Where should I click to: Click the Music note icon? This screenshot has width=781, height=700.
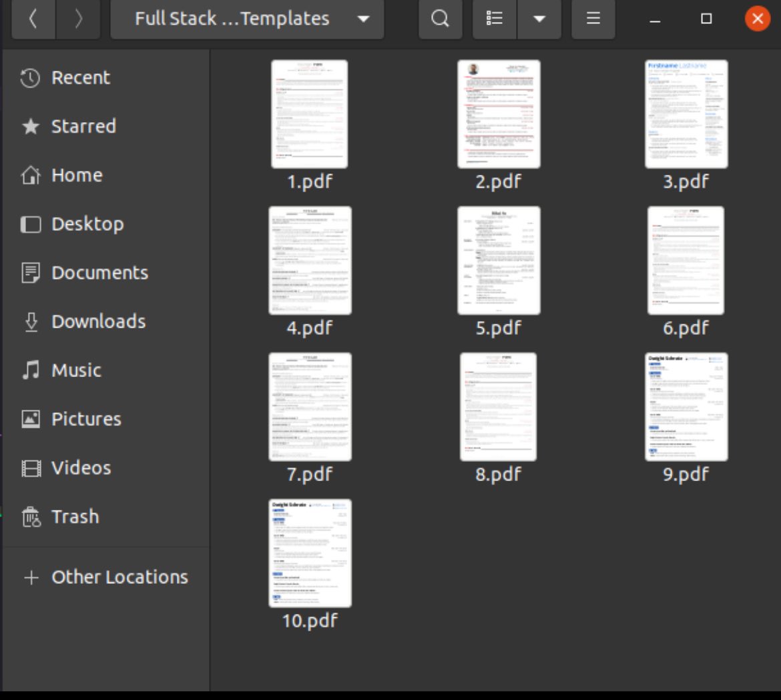point(31,370)
